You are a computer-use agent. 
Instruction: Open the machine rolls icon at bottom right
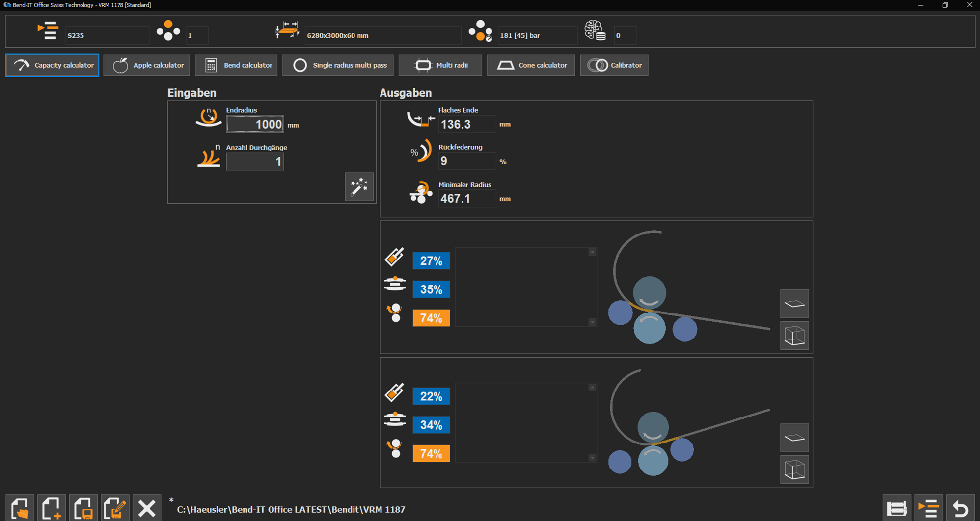pyautogui.click(x=897, y=509)
